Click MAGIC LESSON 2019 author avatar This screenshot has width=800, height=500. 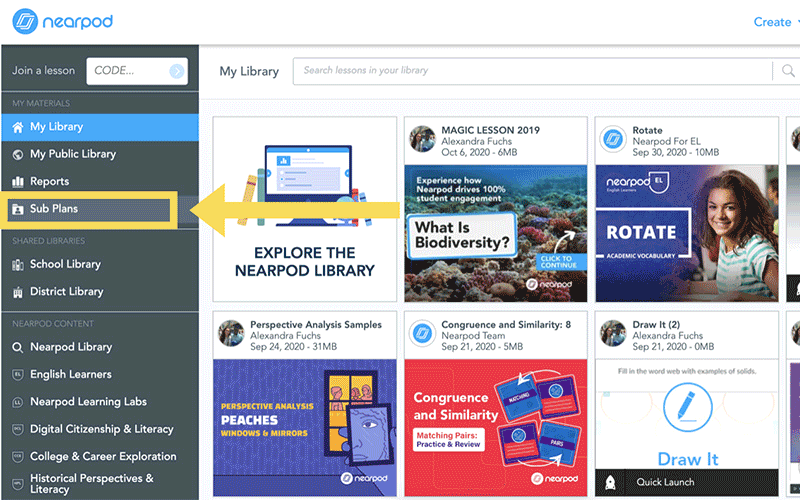pos(423,139)
